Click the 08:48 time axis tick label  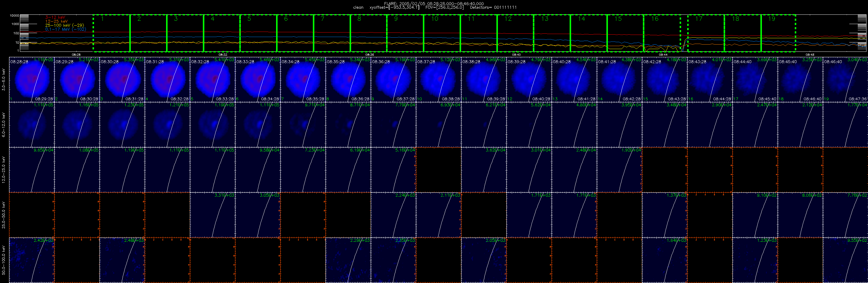[810, 54]
